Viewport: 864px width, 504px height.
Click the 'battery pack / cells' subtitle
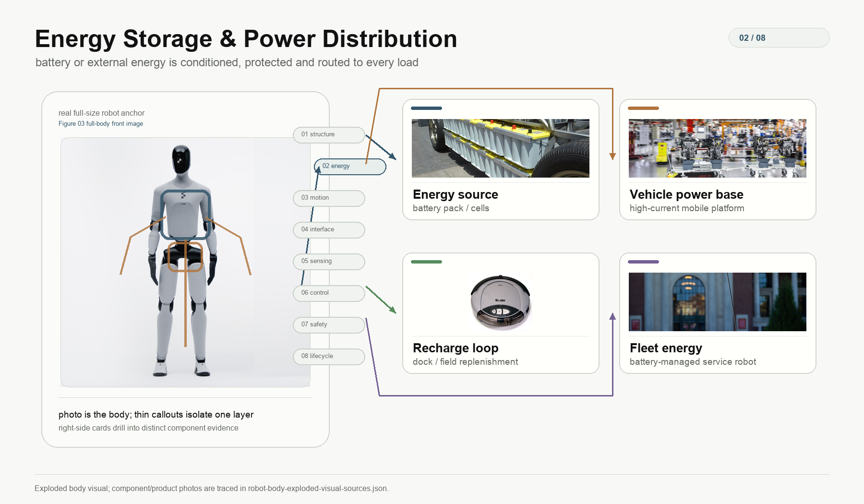(x=451, y=208)
